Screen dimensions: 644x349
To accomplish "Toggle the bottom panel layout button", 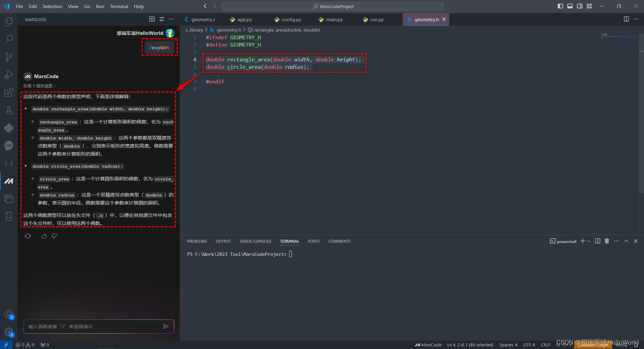I will coord(570,6).
